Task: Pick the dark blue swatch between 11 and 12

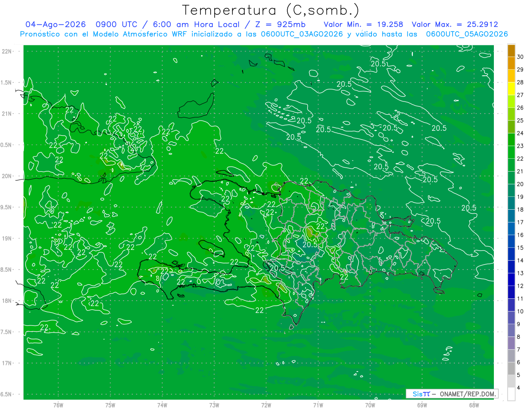Action: [511, 293]
